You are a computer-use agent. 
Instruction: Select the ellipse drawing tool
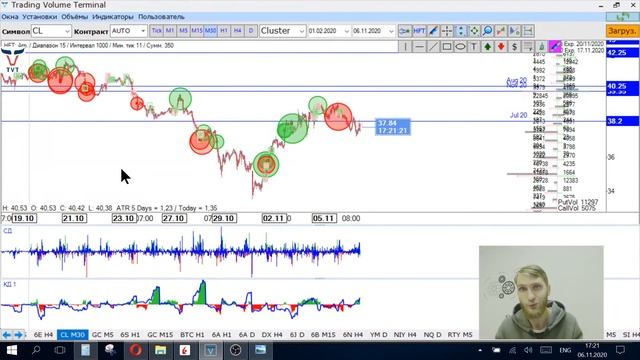pyautogui.click(x=460, y=47)
